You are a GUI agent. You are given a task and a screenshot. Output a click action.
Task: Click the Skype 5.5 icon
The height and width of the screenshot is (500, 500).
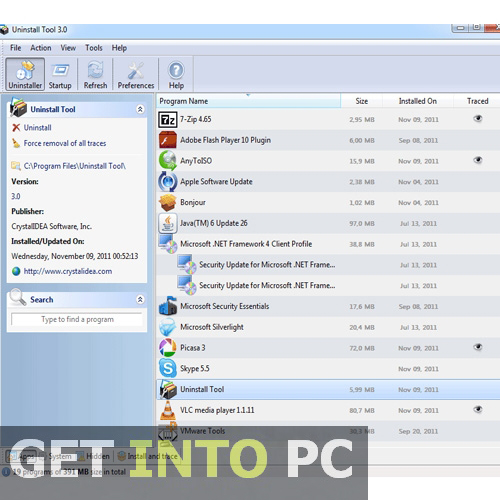pos(168,368)
